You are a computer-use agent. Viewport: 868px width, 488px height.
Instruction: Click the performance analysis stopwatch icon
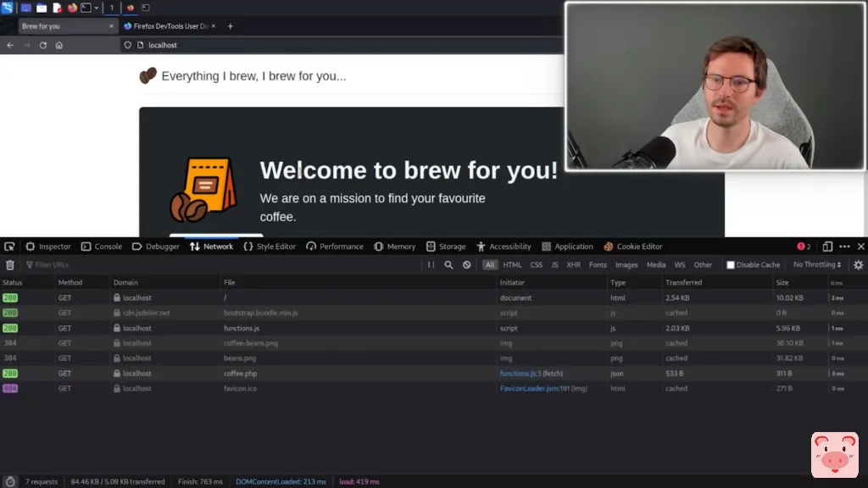(x=10, y=482)
